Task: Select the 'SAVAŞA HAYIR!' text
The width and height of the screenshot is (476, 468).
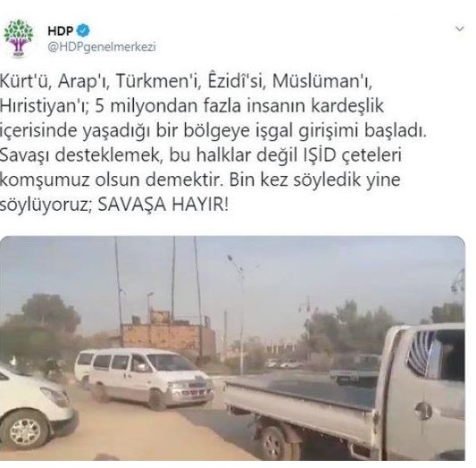Action: pyautogui.click(x=163, y=205)
